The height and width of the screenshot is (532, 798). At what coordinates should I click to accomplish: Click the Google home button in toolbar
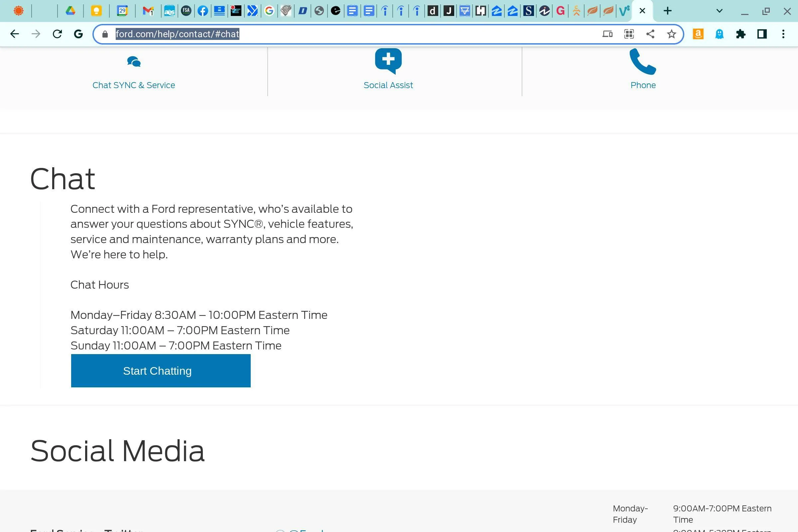tap(78, 34)
